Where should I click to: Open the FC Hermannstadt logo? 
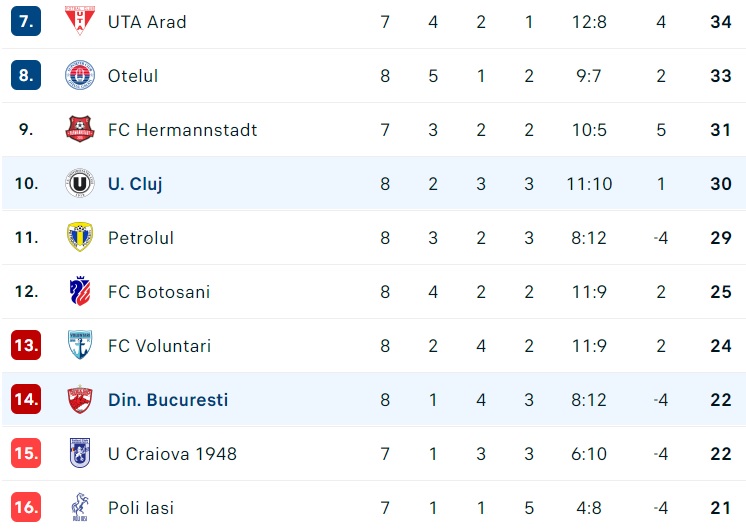tap(80, 130)
